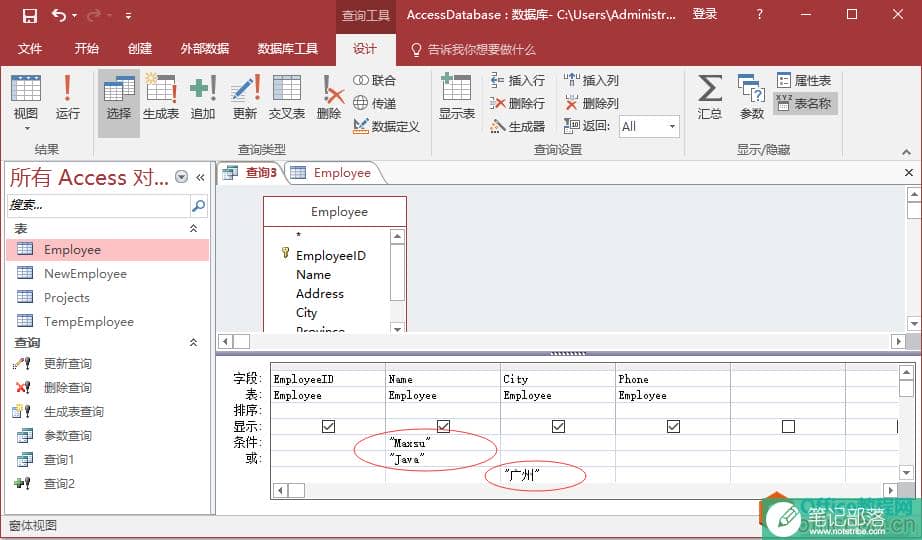Click the Save icon in quick access toolbar
This screenshot has height=540, width=922.
[30, 15]
